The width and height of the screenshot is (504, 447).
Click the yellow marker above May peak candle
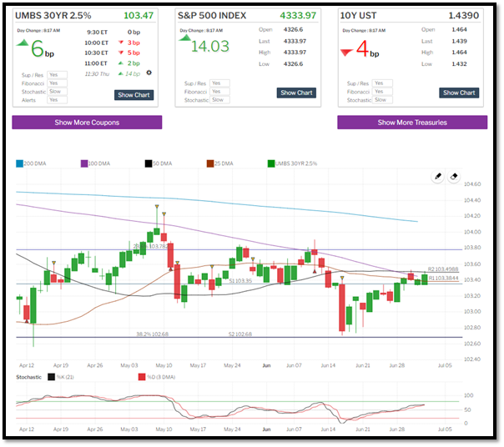pyautogui.click(x=157, y=206)
